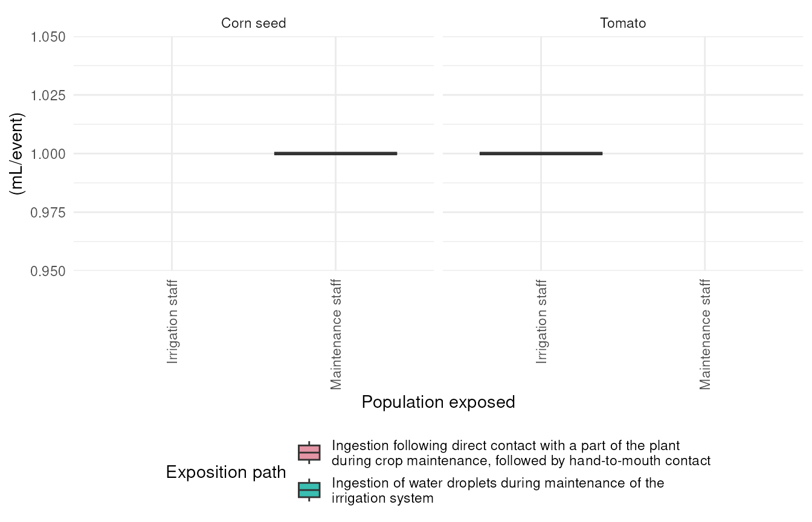Click the Exposition path legend title
This screenshot has width=812, height=522.
pos(226,472)
